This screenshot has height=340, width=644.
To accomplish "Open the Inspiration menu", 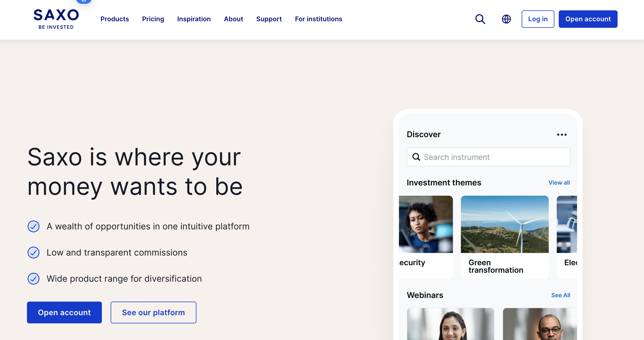I will point(194,19).
